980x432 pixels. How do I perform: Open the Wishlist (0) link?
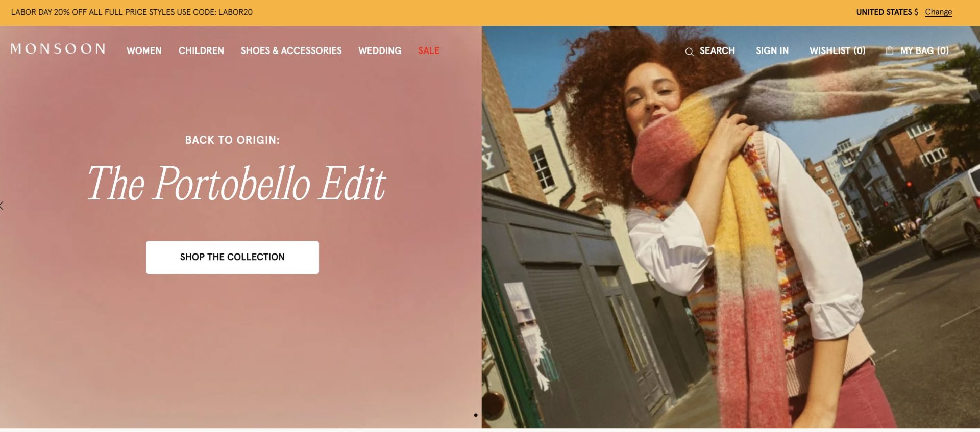(x=838, y=50)
